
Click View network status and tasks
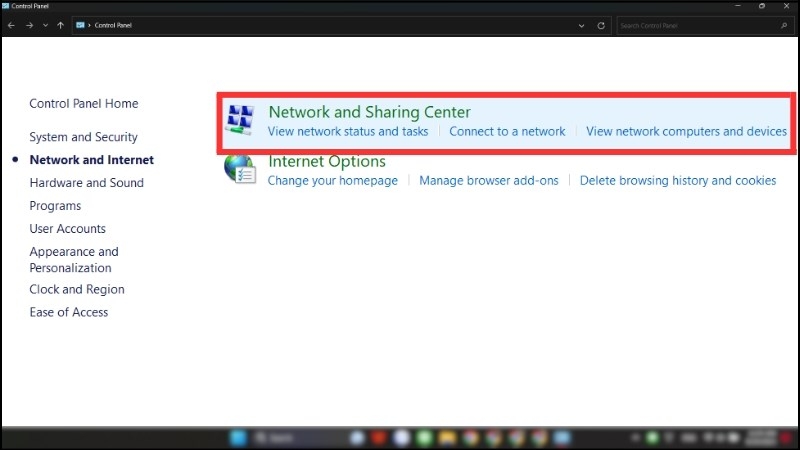348,131
